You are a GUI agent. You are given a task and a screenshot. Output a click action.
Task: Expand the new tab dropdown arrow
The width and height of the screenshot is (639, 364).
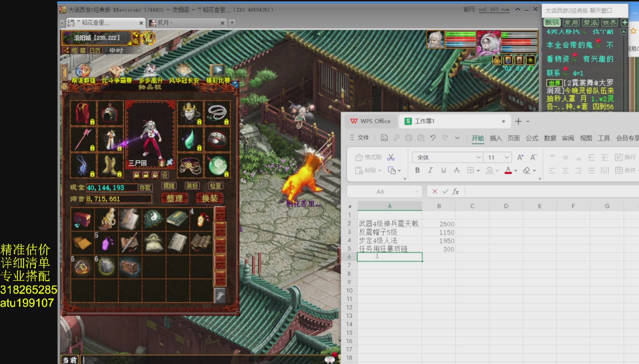point(528,121)
